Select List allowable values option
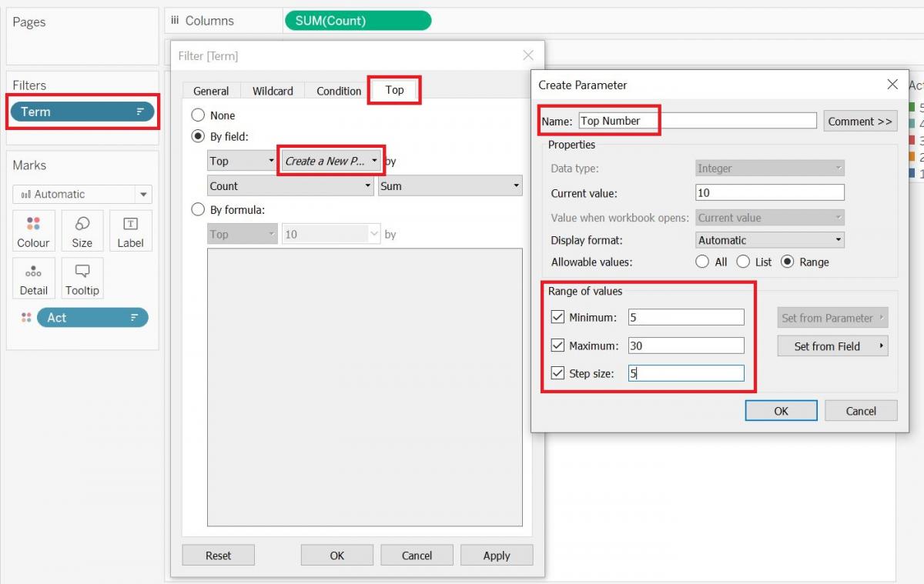This screenshot has height=584, width=924. tap(743, 262)
